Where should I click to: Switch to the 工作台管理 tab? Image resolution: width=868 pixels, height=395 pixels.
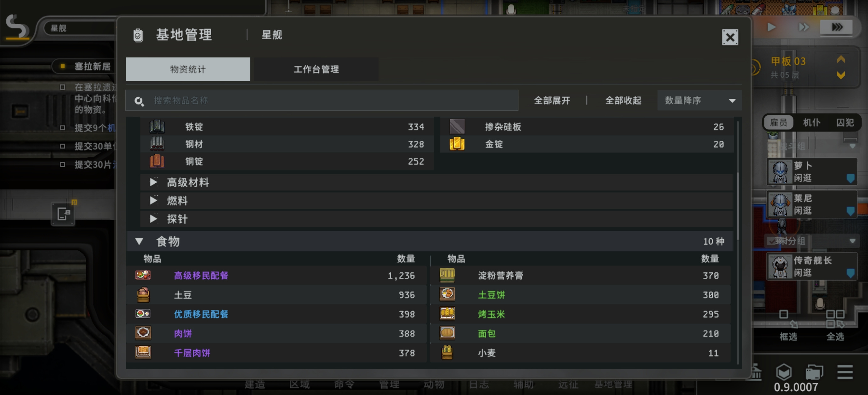click(x=316, y=69)
